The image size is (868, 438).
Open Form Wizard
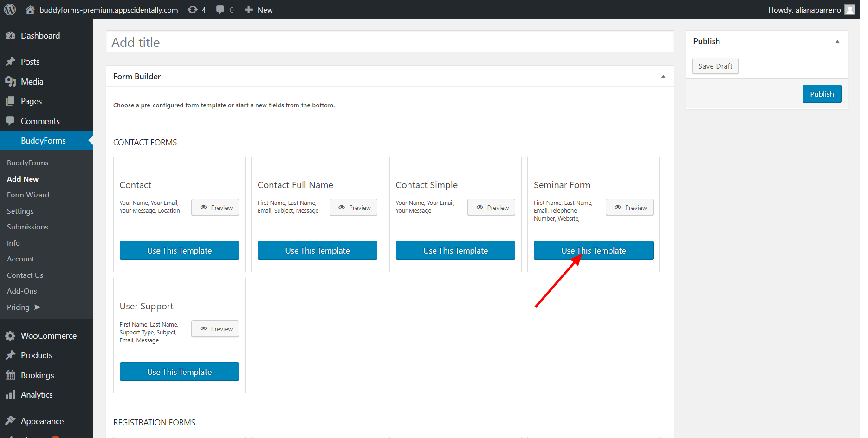click(28, 195)
